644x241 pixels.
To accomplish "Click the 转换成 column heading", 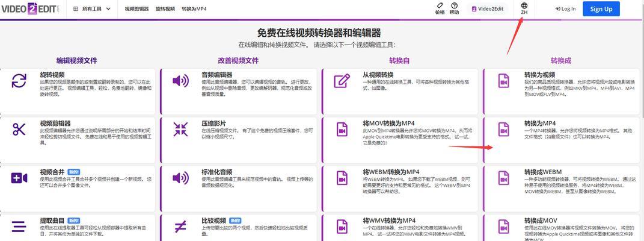I will 561,61.
